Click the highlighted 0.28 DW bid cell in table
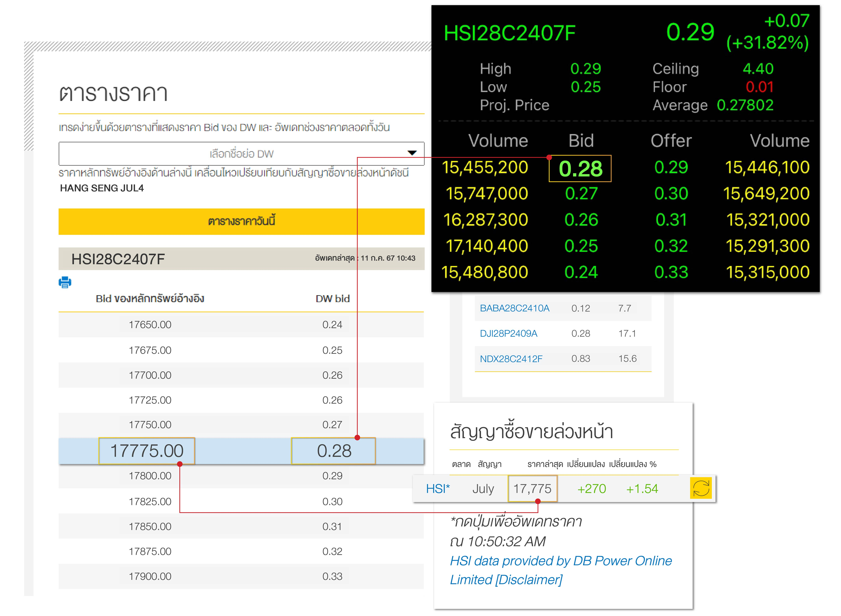This screenshot has height=616, width=841. [333, 451]
